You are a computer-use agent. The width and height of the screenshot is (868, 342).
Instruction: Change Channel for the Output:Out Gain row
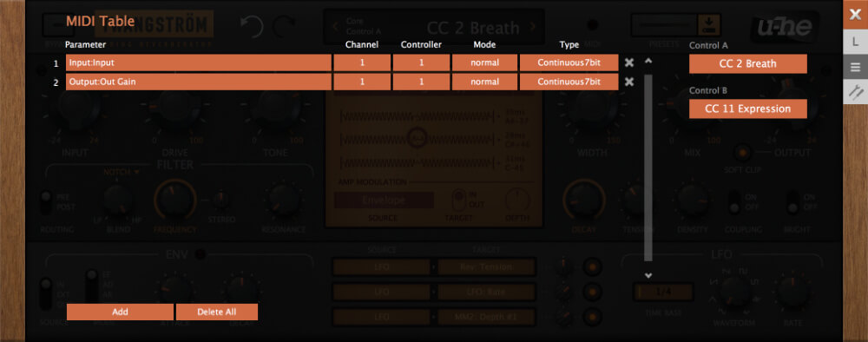tap(362, 82)
